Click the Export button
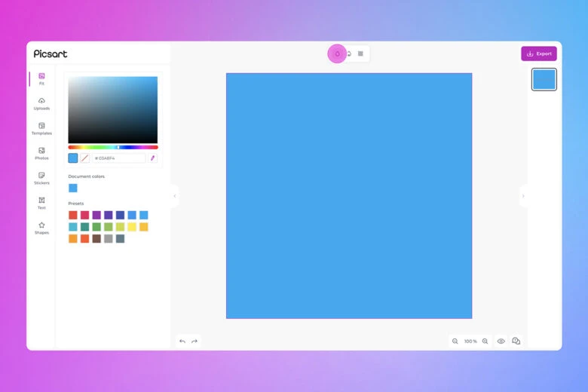 click(x=539, y=54)
